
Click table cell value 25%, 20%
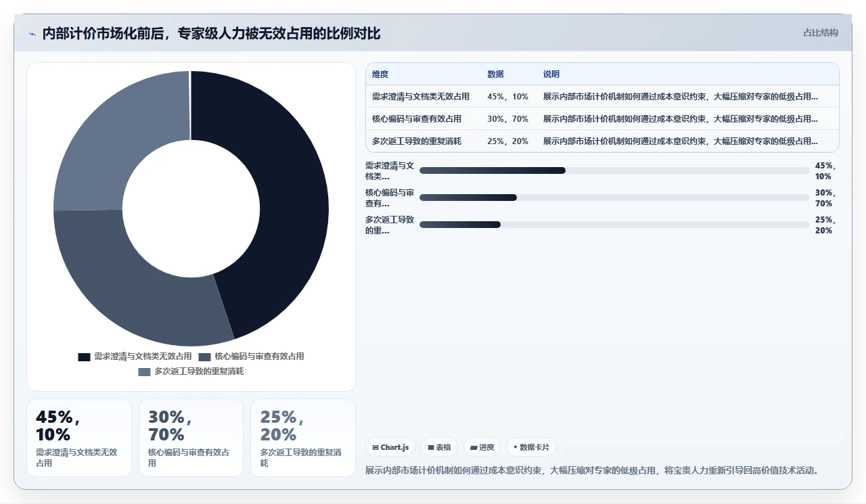point(507,141)
